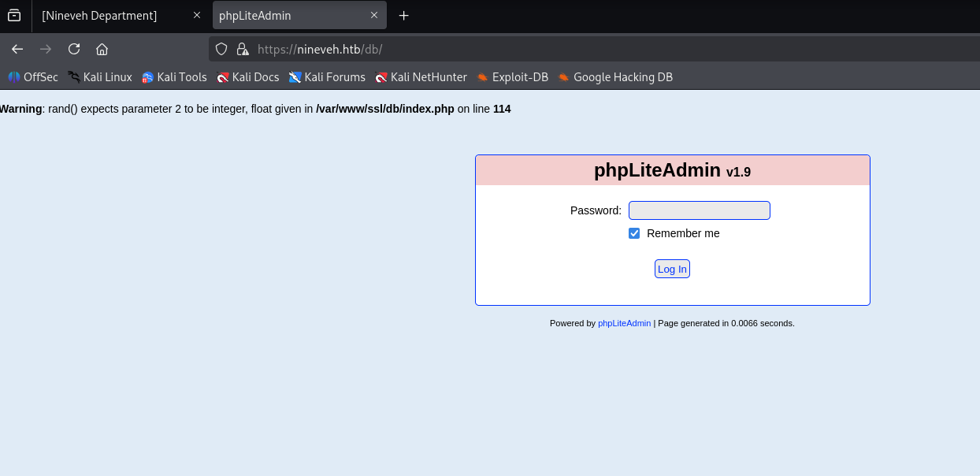Open the Exploit-DB bookmark
The height and width of the screenshot is (476, 980).
click(x=513, y=77)
